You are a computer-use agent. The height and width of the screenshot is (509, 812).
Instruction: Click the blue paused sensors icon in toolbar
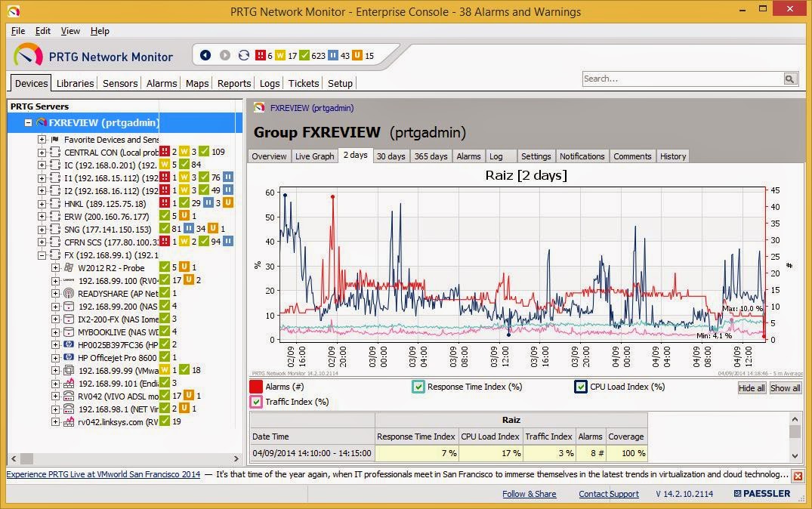click(x=333, y=55)
